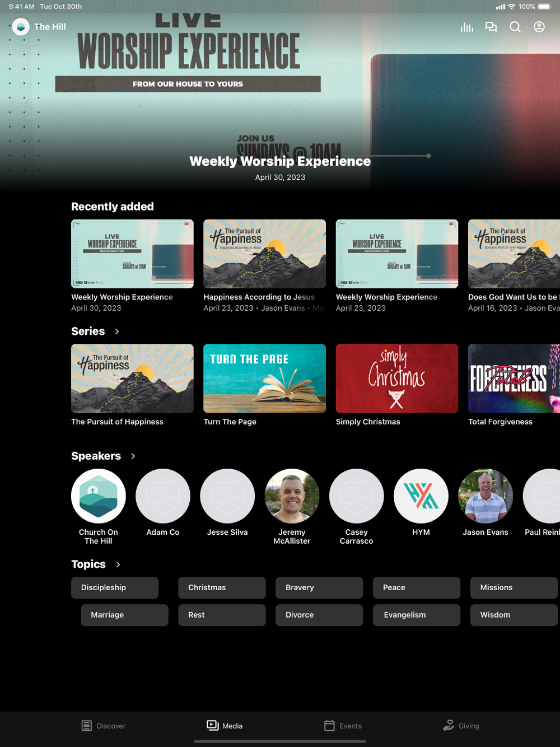Open Does God Want Us thumbnail
The image size is (560, 747).
pos(514,254)
